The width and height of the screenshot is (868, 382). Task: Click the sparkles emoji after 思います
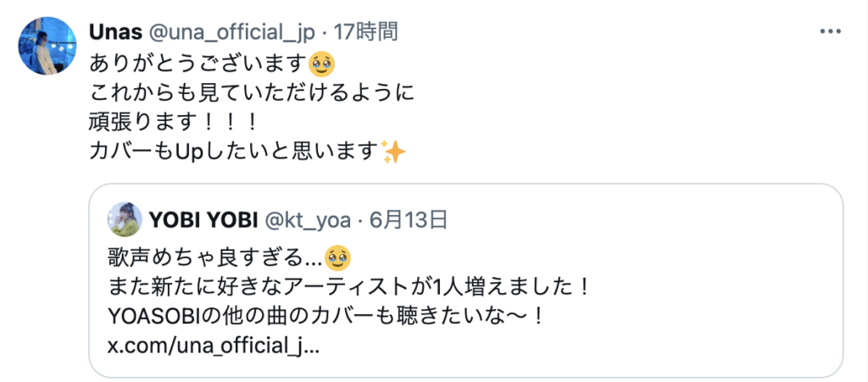tap(393, 152)
